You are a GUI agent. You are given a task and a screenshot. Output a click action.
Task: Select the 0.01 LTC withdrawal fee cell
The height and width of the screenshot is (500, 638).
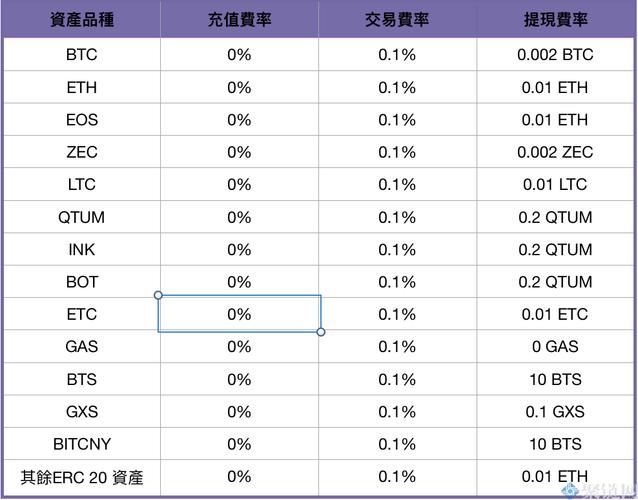[555, 184]
